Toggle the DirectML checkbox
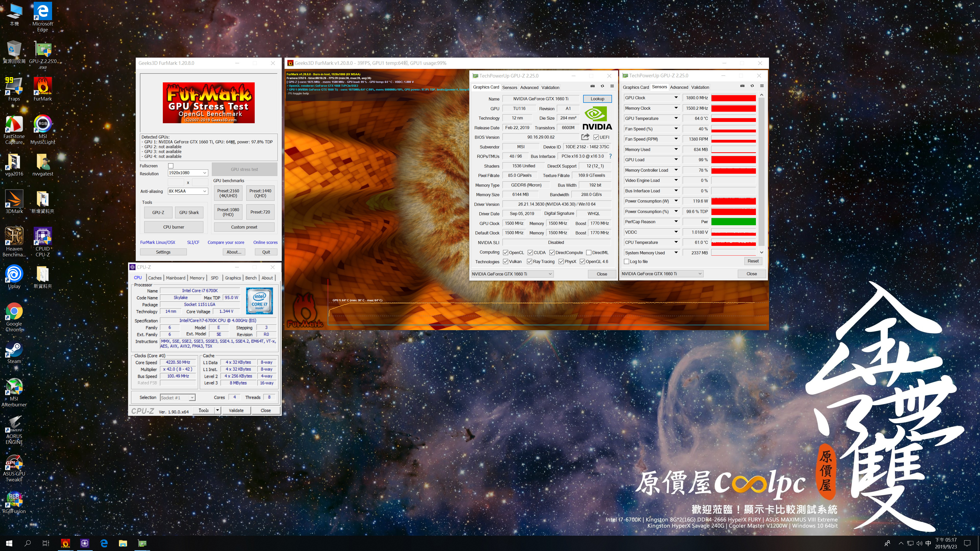Image resolution: width=980 pixels, height=551 pixels. coord(589,253)
